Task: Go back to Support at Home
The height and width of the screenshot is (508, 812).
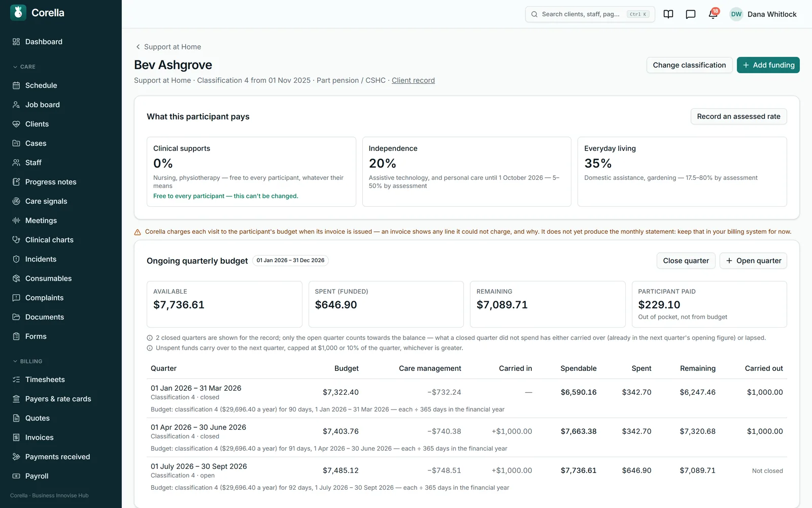Action: click(168, 47)
